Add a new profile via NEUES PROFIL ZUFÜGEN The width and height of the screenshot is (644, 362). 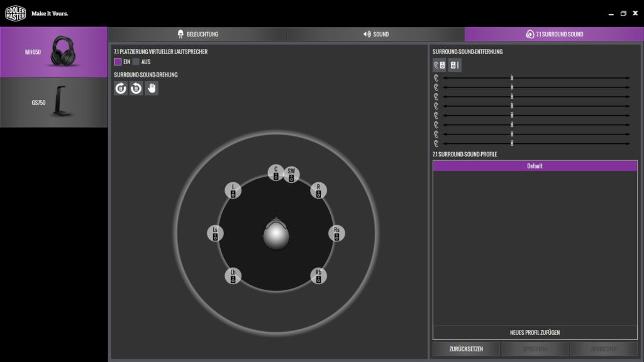click(x=536, y=332)
